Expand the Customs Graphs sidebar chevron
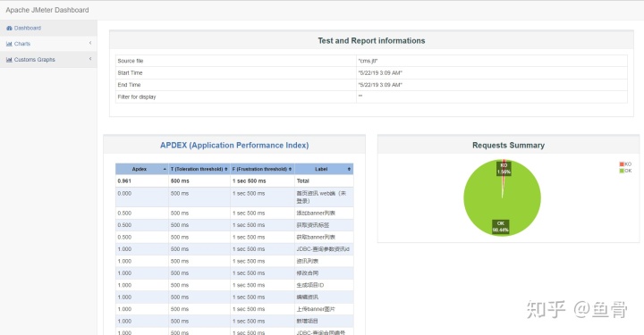The height and width of the screenshot is (335, 644). [90, 59]
